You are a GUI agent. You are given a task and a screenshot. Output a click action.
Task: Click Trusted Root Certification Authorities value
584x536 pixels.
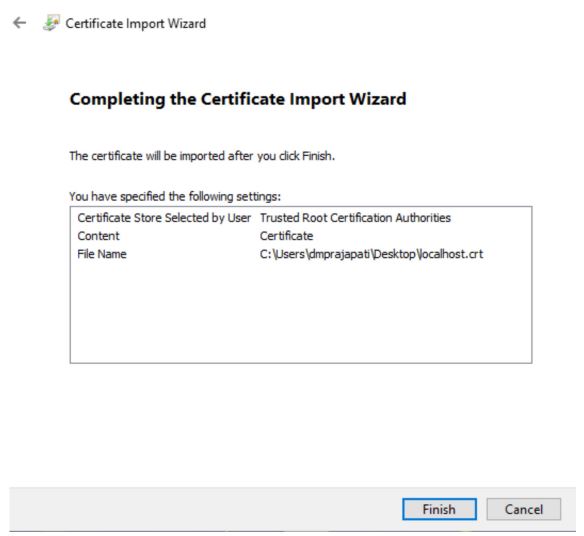coord(355,218)
